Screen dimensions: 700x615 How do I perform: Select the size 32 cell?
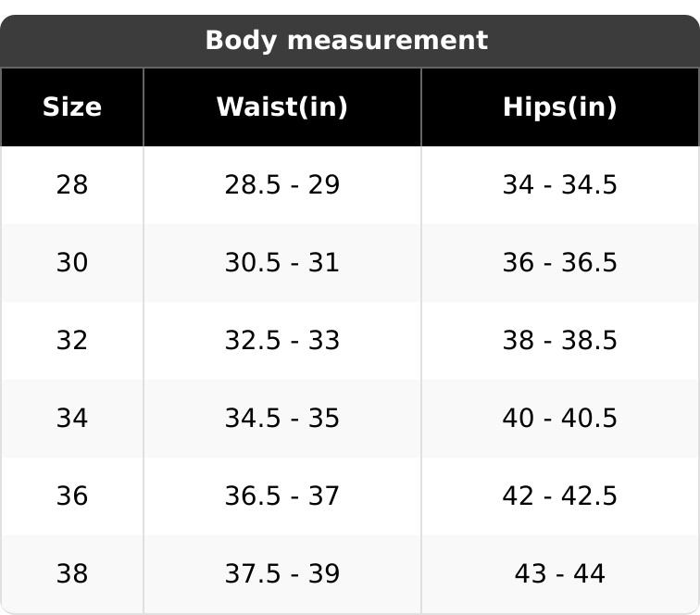pyautogui.click(x=72, y=341)
